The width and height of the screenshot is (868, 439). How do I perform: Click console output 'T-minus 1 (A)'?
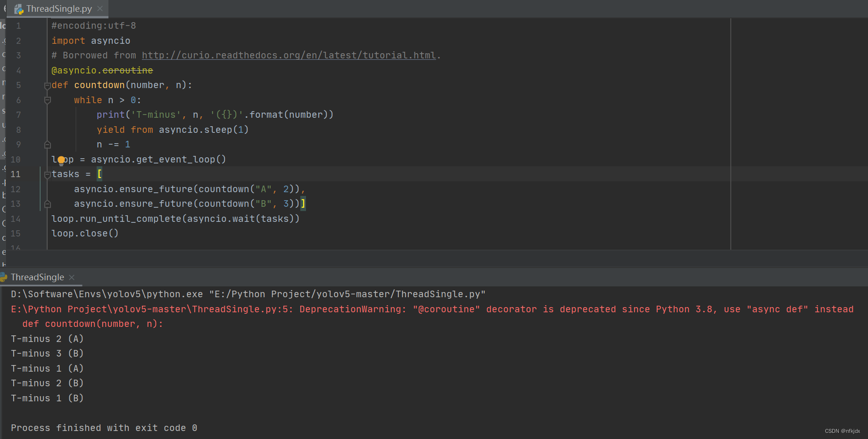[47, 369]
